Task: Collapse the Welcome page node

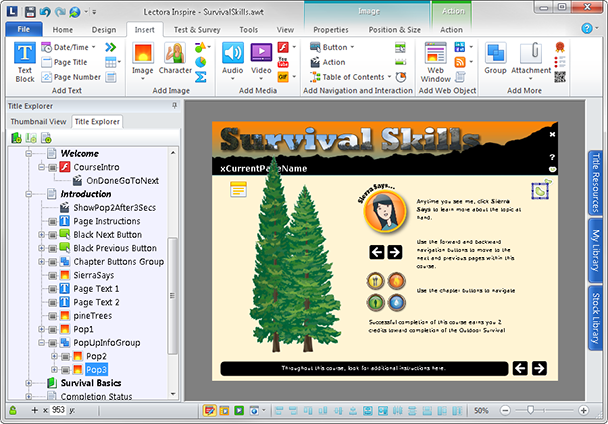Action: click(29, 154)
